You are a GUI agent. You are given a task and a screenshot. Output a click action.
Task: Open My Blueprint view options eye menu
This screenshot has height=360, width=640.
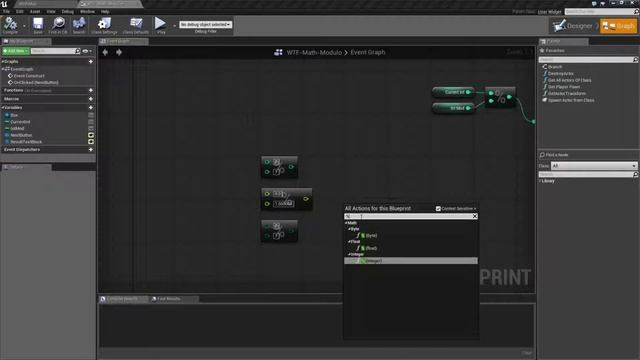point(87,51)
